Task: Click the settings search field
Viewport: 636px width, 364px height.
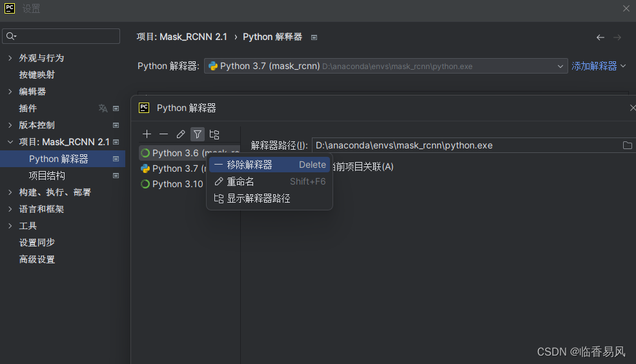Action: pos(61,36)
